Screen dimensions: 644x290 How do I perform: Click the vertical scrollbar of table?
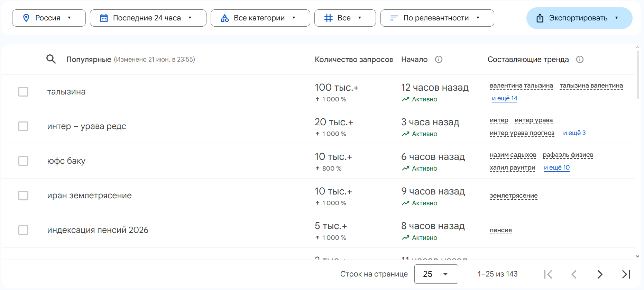[x=637, y=75]
